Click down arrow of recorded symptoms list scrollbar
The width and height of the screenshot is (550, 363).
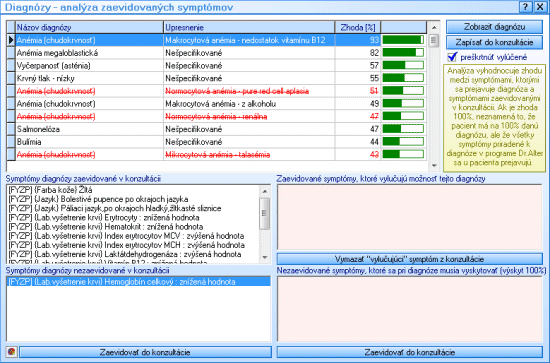pos(265,258)
